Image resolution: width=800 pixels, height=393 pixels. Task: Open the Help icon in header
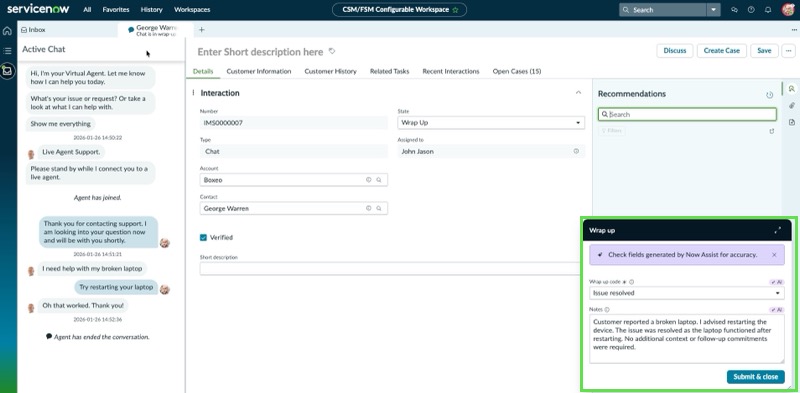(751, 10)
